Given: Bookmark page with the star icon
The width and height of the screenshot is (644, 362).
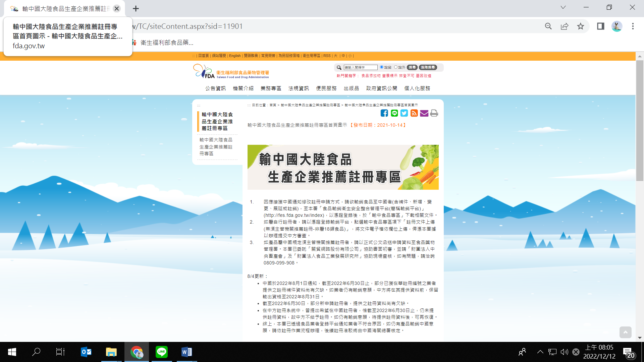Looking at the screenshot, I should point(581,26).
